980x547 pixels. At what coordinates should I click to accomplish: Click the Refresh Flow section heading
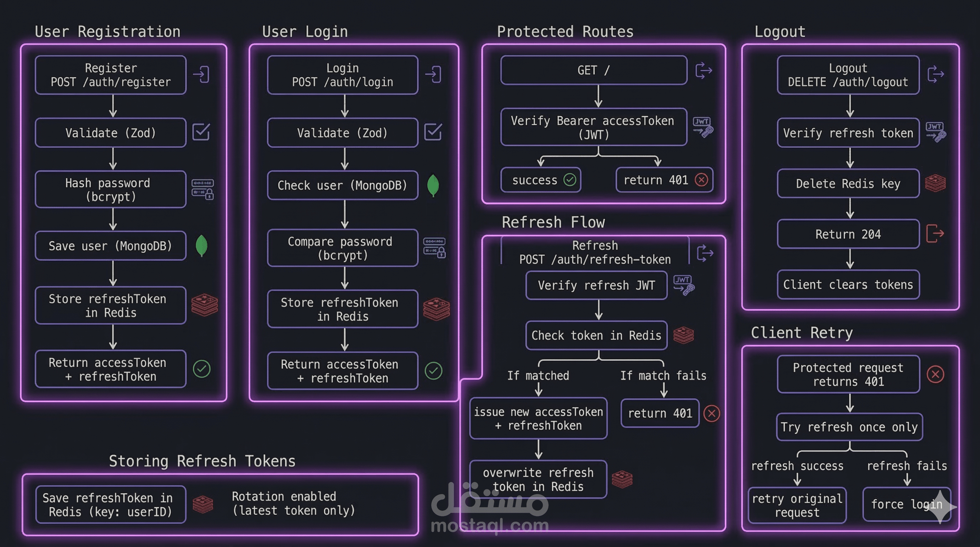pyautogui.click(x=553, y=222)
